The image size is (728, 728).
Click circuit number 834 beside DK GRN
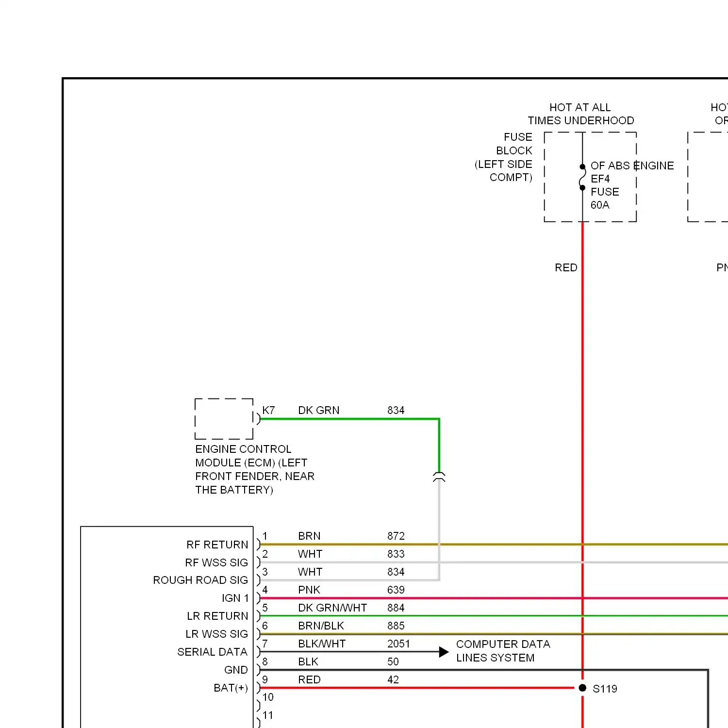tap(396, 410)
